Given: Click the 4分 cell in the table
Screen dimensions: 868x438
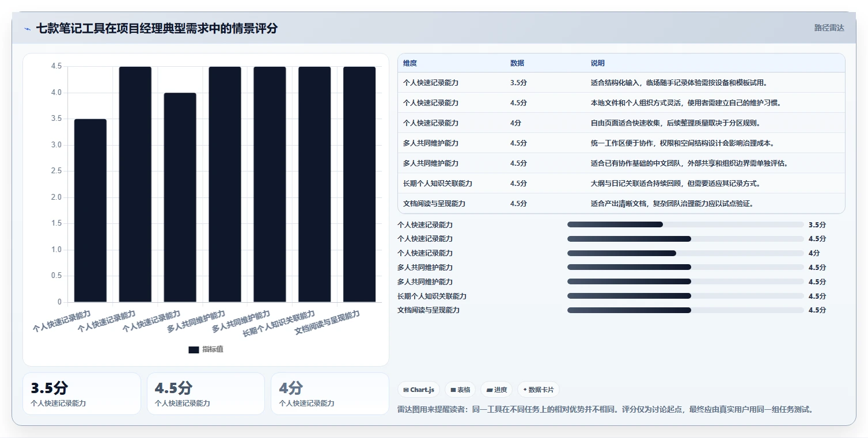Looking at the screenshot, I should point(516,123).
